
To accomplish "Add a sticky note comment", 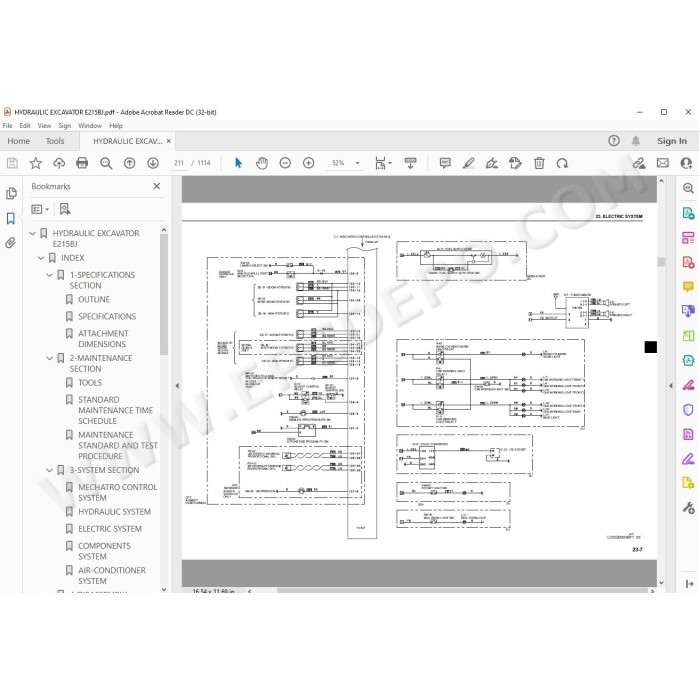I will pyautogui.click(x=445, y=163).
